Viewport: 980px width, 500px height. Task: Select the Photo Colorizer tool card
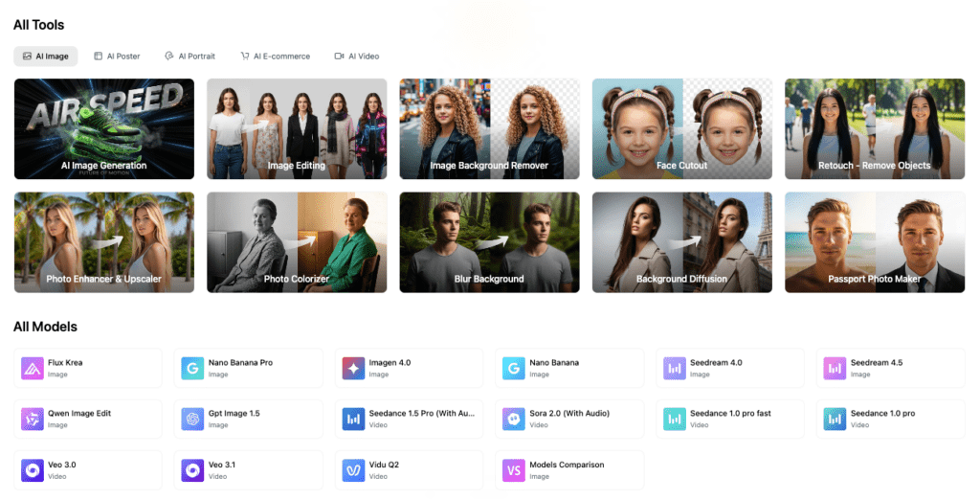pyautogui.click(x=297, y=242)
